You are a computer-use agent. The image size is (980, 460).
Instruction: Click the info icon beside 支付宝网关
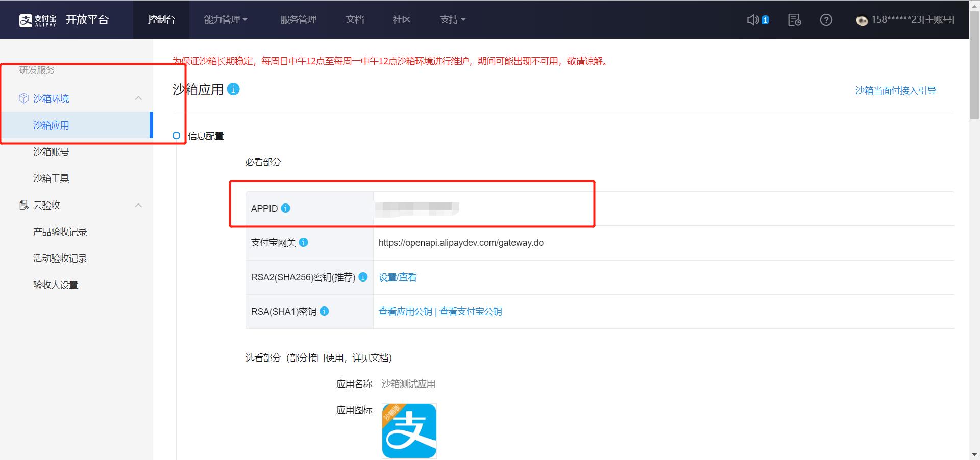304,242
